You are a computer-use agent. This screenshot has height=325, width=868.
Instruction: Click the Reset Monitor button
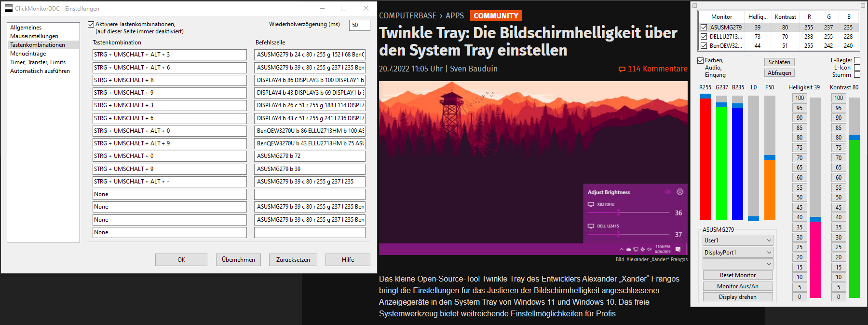(738, 275)
